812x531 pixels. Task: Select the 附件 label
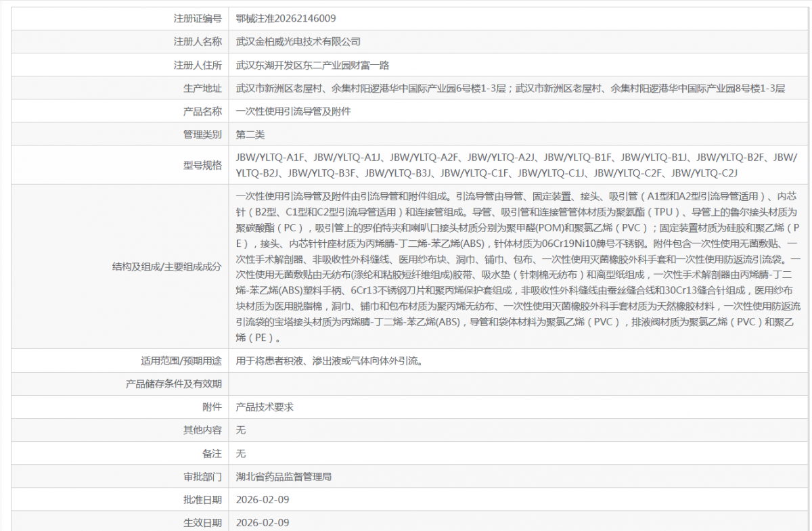[212, 407]
